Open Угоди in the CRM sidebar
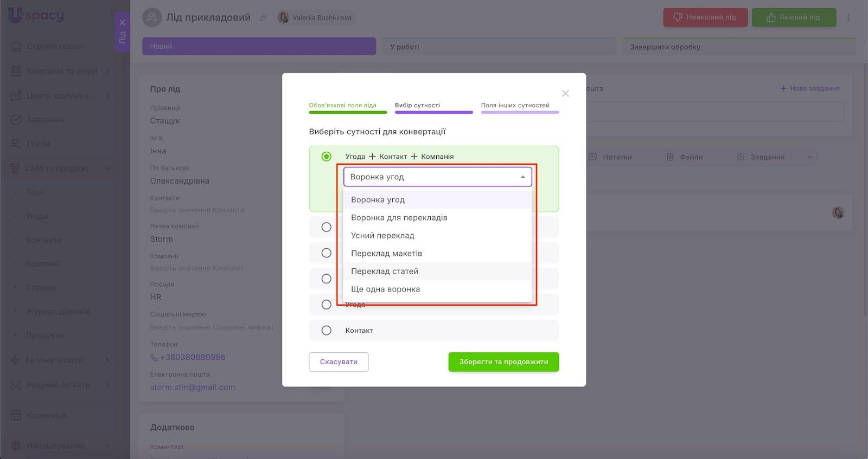The width and height of the screenshot is (868, 459). point(37,216)
